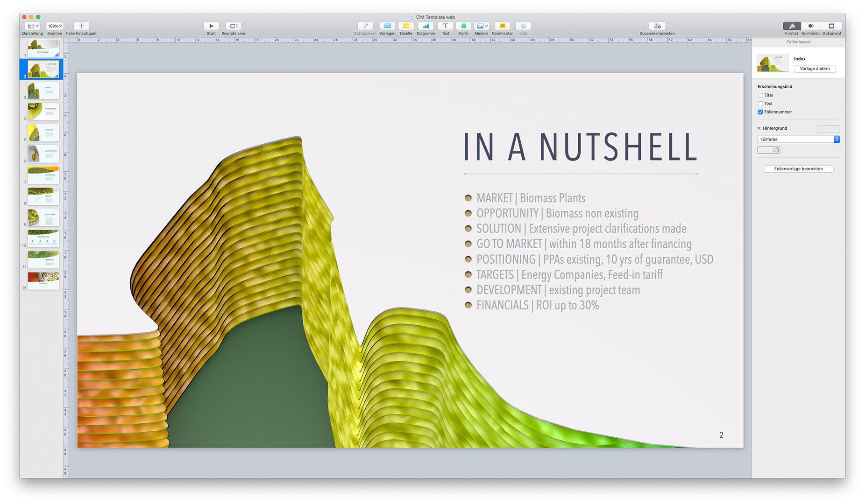Add a comment with the Kommentar icon
This screenshot has height=504, width=865.
[x=503, y=26]
